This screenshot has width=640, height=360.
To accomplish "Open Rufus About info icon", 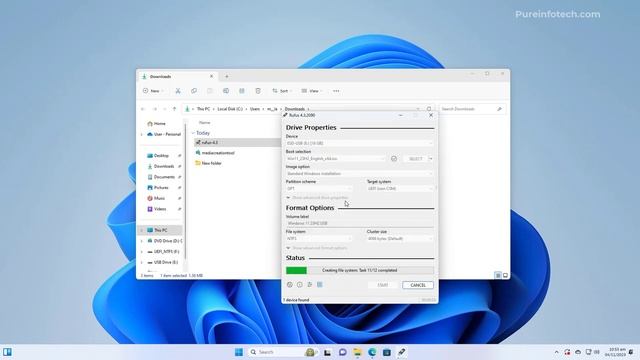I will [x=300, y=284].
